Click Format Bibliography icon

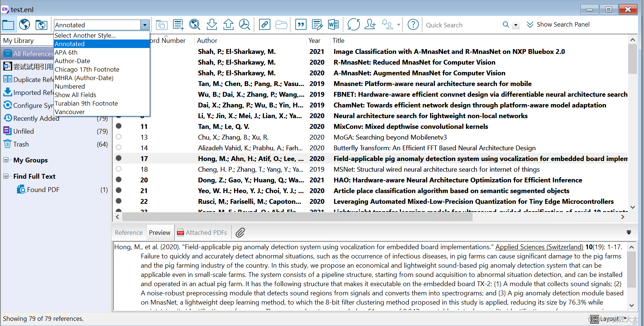click(x=317, y=25)
